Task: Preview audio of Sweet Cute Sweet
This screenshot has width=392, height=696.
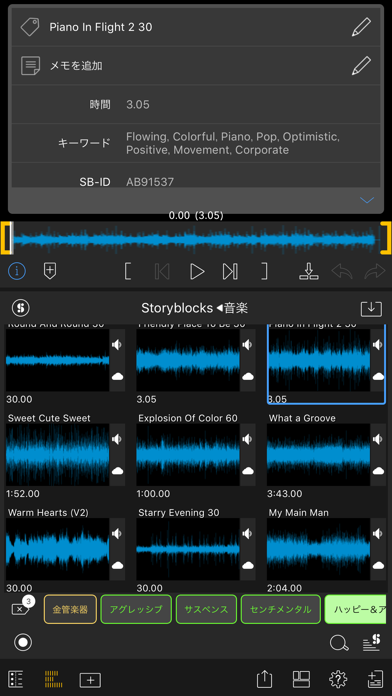Action: coord(117,439)
